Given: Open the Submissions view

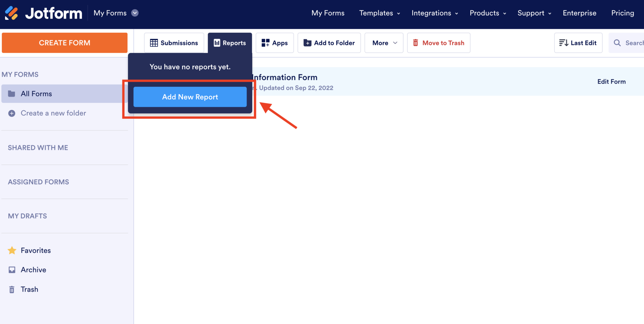Looking at the screenshot, I should pyautogui.click(x=154, y=43).
